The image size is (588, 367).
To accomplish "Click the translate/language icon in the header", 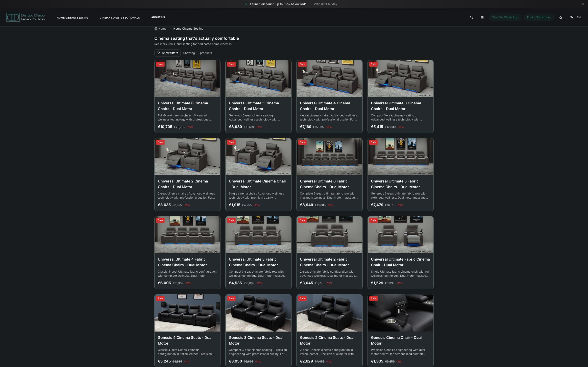I will [x=571, y=17].
